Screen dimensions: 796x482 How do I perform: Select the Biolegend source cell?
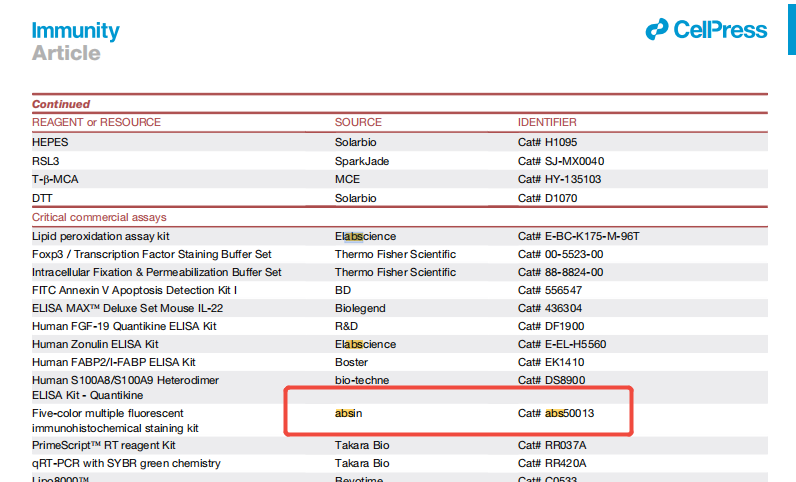(360, 308)
